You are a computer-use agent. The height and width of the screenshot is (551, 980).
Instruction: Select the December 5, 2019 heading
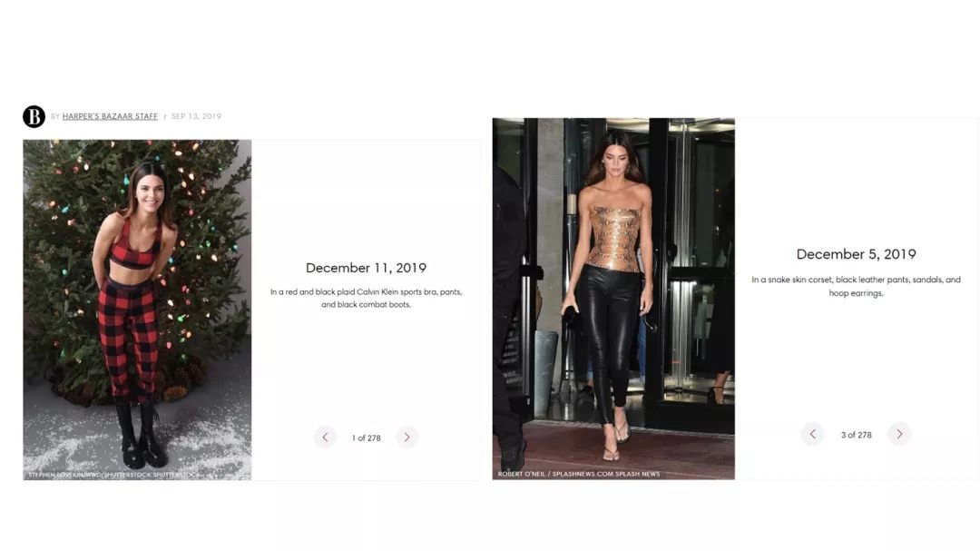coord(857,254)
